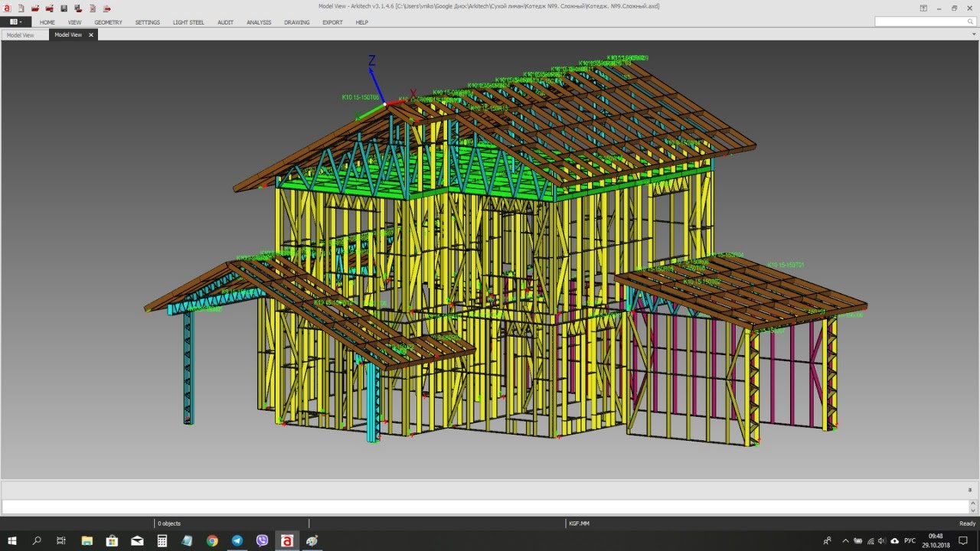Click the red Open folder icon

click(34, 8)
